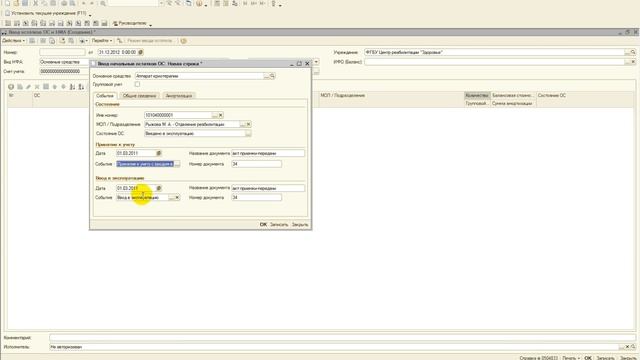Click the Номер input field
This screenshot has width=640, height=360.
[x=62, y=52]
